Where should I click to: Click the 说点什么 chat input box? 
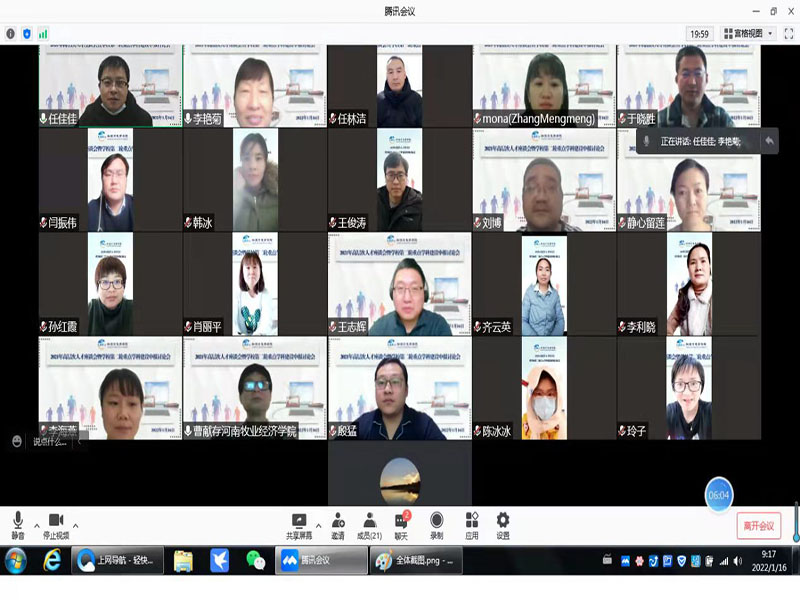coord(50,441)
